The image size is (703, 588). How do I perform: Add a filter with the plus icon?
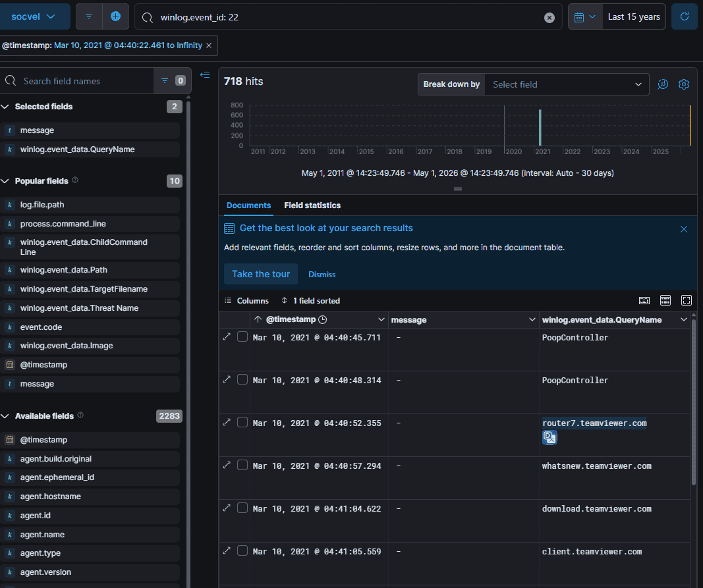[116, 17]
